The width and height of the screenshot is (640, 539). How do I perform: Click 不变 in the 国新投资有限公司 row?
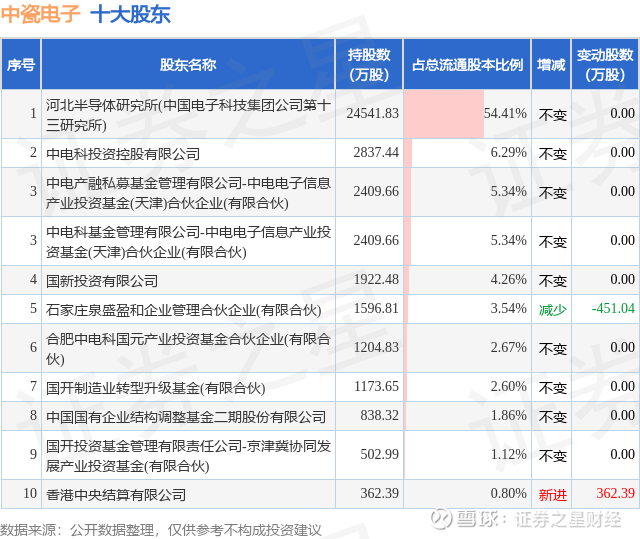point(553,281)
